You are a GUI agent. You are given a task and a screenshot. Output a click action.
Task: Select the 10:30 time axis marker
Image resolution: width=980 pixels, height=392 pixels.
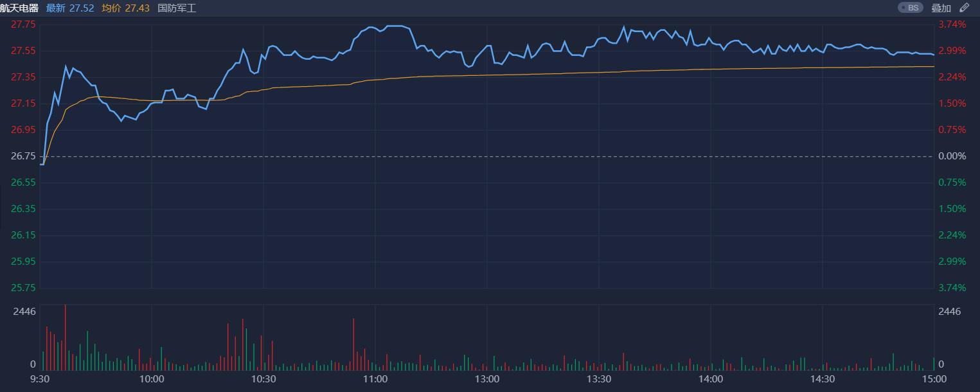[263, 379]
